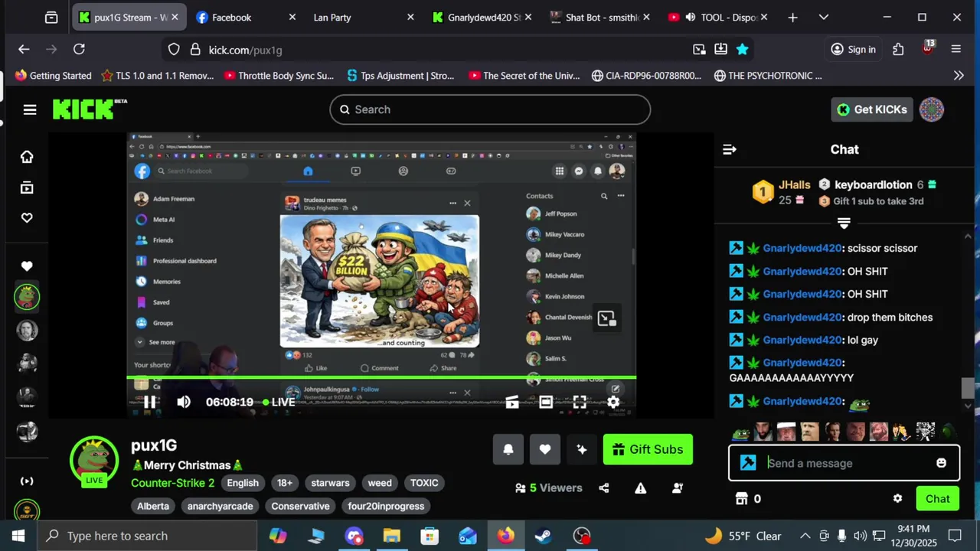Click the Get KICKs button

(872, 109)
